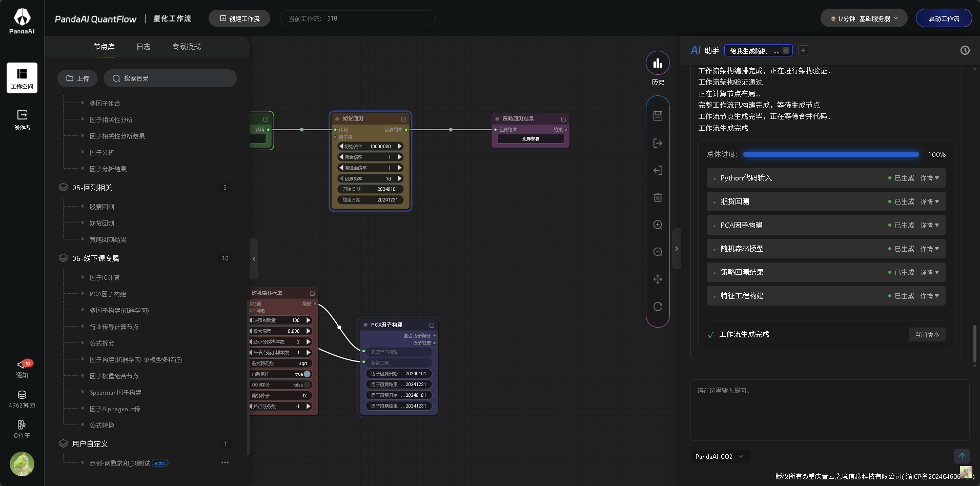Click the 当前版本 button
The height and width of the screenshot is (486, 980).
click(x=927, y=334)
